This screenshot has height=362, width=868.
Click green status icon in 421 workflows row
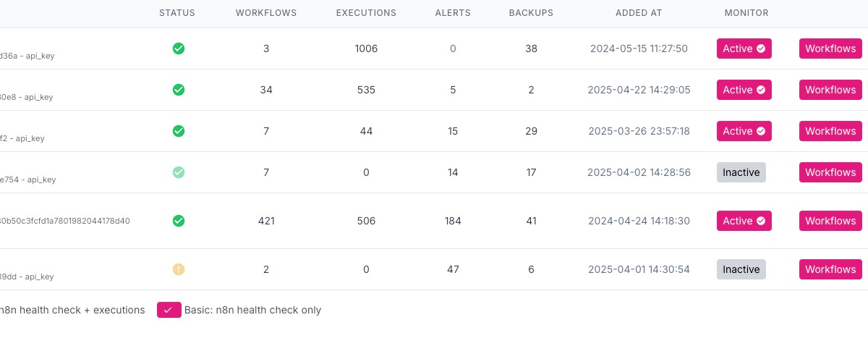[x=179, y=221]
